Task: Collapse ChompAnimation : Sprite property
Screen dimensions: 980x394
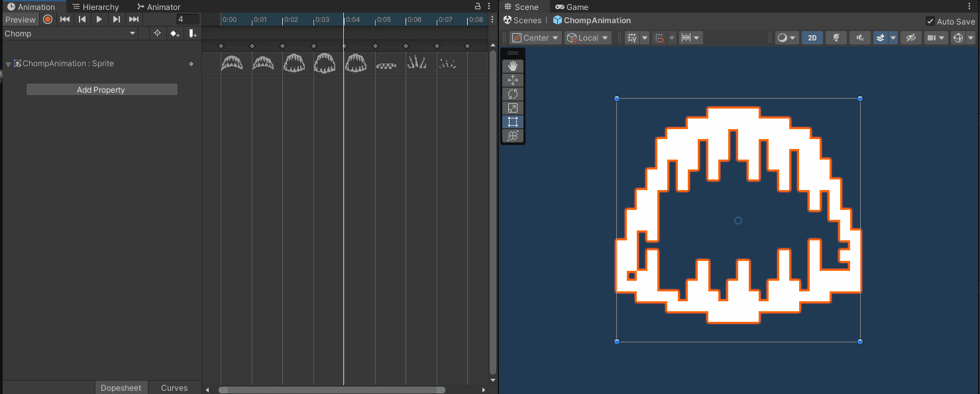Action: 8,64
